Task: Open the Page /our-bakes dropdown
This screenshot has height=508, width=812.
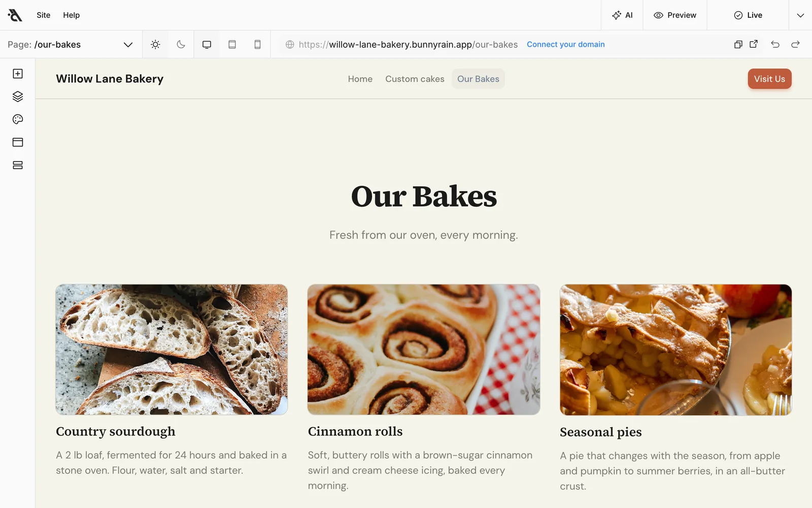Action: click(70, 45)
